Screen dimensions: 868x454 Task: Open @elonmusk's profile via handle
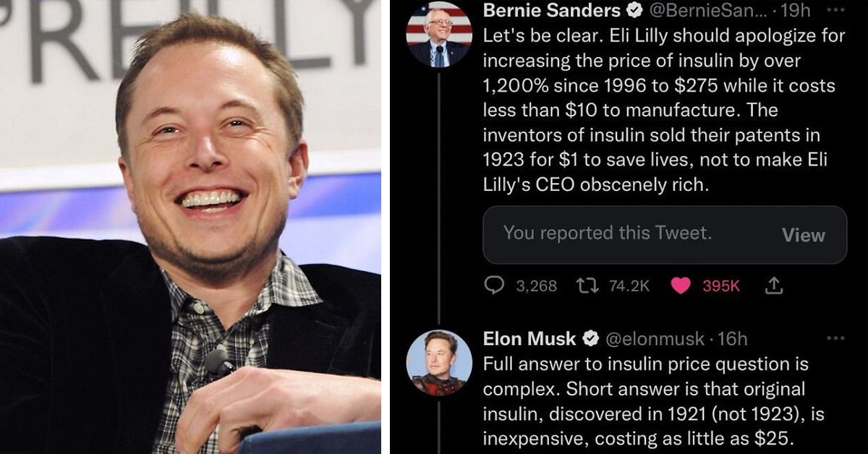tap(658, 338)
